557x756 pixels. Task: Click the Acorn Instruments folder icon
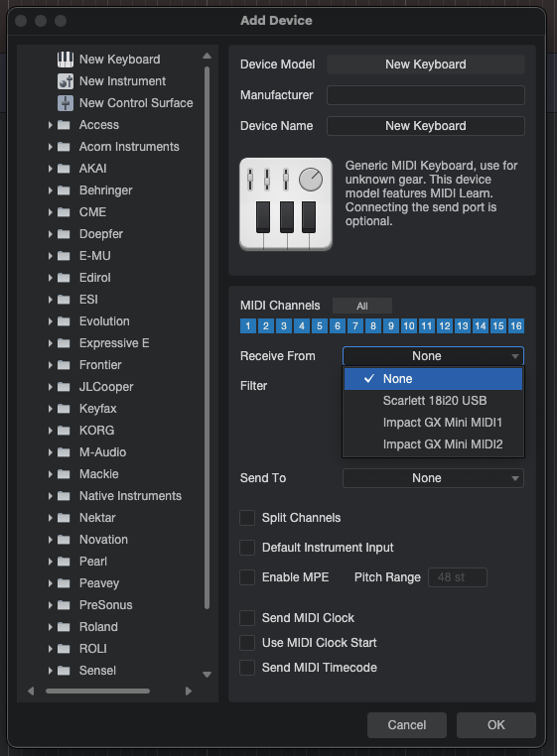[x=64, y=147]
